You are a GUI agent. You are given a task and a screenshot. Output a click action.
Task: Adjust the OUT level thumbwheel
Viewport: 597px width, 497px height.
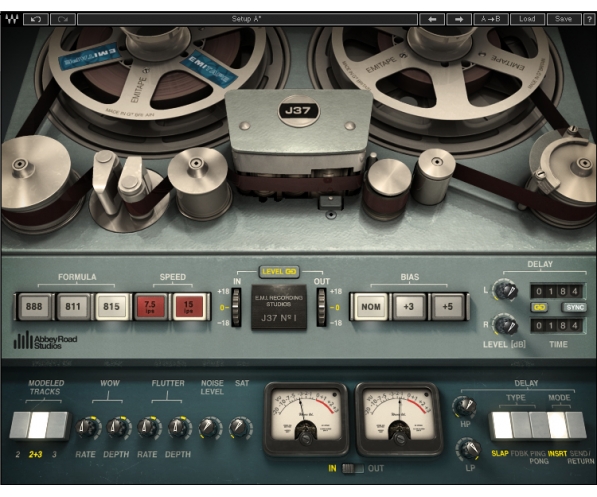[322, 307]
